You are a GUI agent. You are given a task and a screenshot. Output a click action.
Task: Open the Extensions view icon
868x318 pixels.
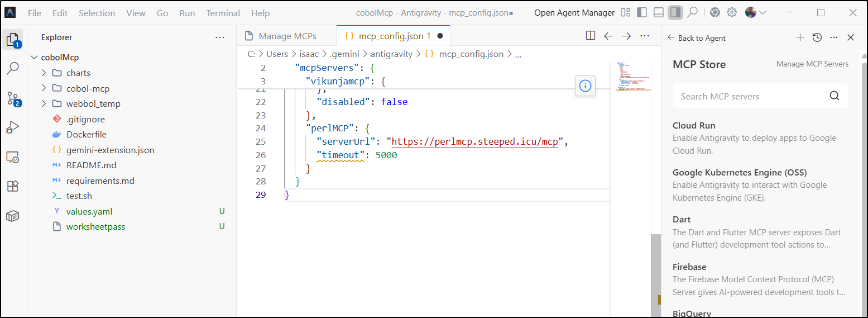coord(13,186)
